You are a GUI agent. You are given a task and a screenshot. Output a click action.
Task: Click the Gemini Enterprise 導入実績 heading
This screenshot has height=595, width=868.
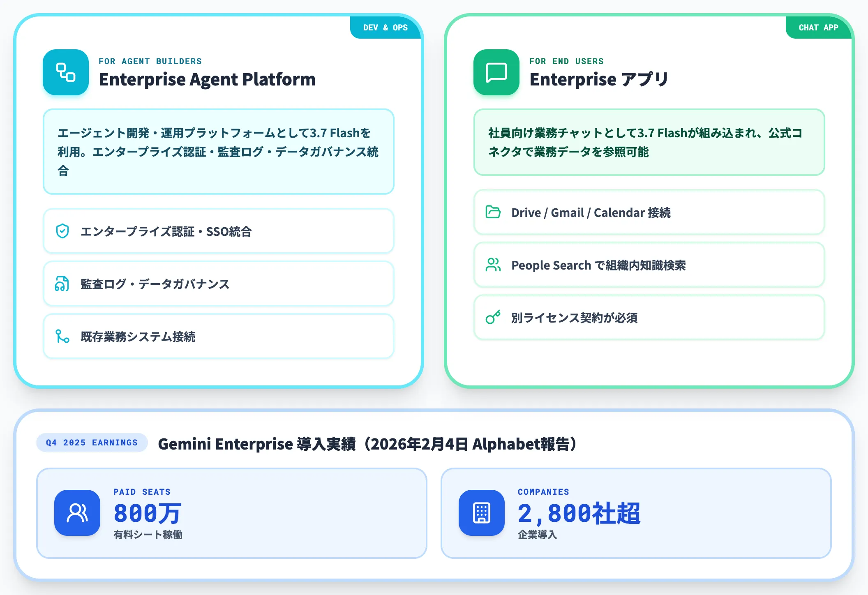(368, 444)
